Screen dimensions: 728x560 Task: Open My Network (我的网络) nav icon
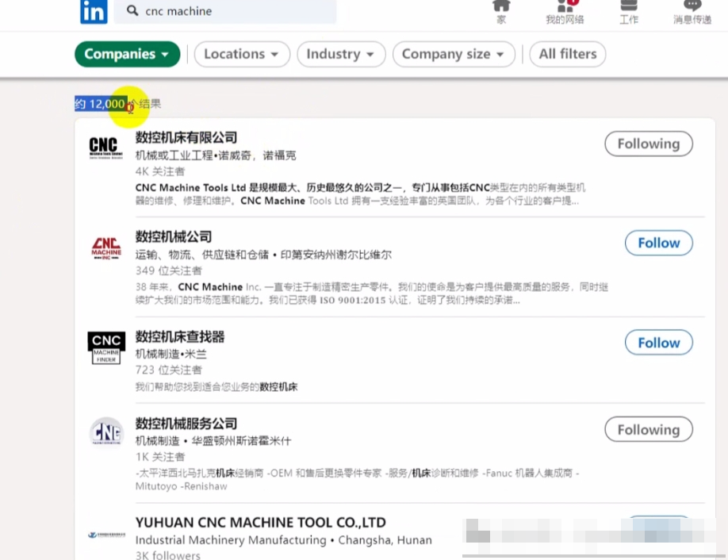pos(565,12)
